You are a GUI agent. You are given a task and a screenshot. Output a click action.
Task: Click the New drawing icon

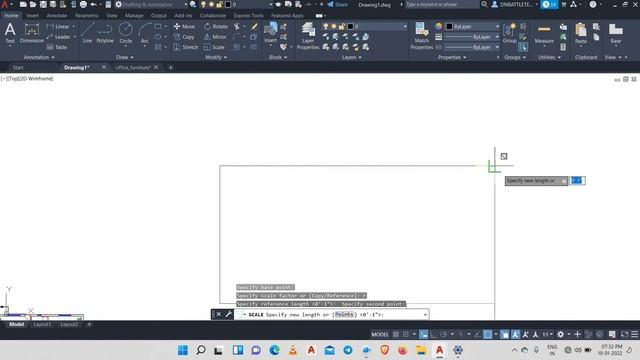(x=23, y=4)
